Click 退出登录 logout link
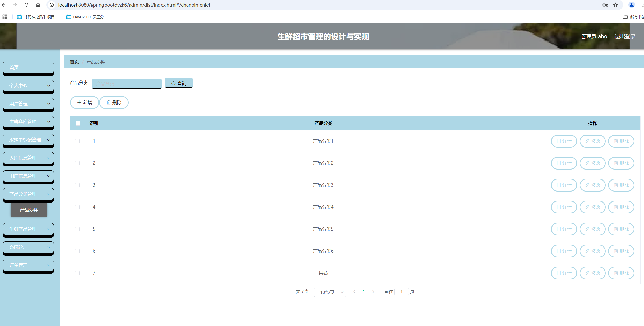Image resolution: width=644 pixels, height=326 pixels. (625, 36)
